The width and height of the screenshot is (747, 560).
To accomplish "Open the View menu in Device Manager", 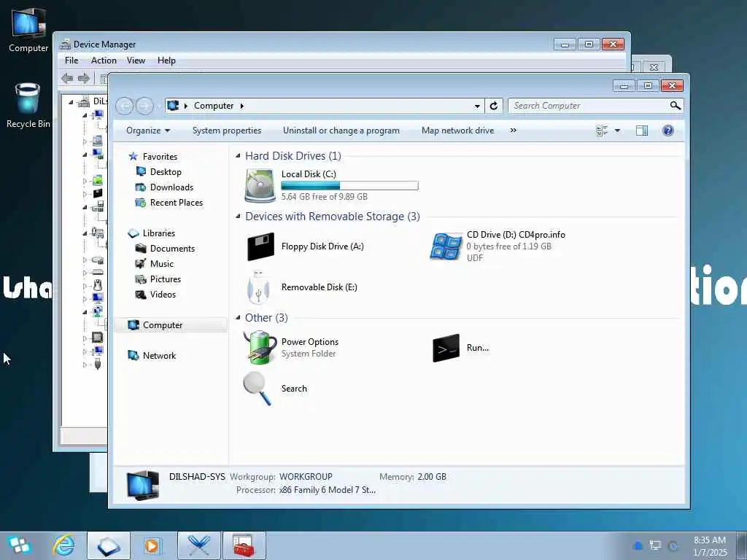I will pyautogui.click(x=136, y=61).
